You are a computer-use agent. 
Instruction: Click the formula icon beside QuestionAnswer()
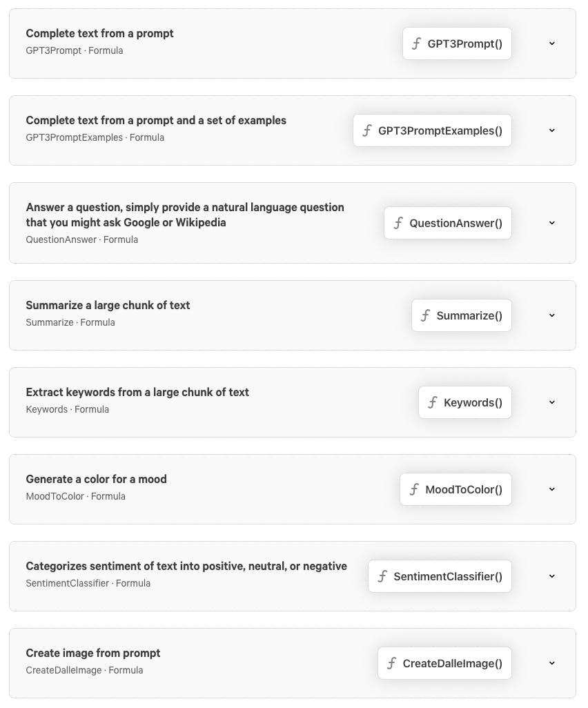coord(398,223)
